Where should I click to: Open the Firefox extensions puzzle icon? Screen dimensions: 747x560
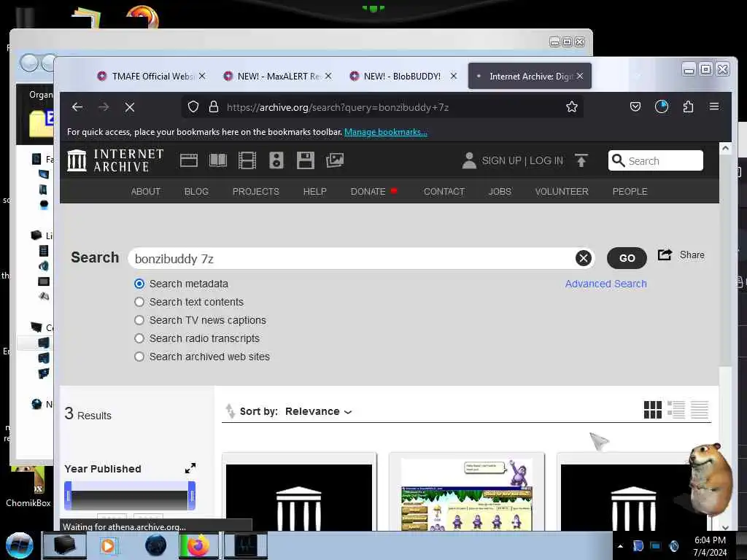(x=688, y=106)
